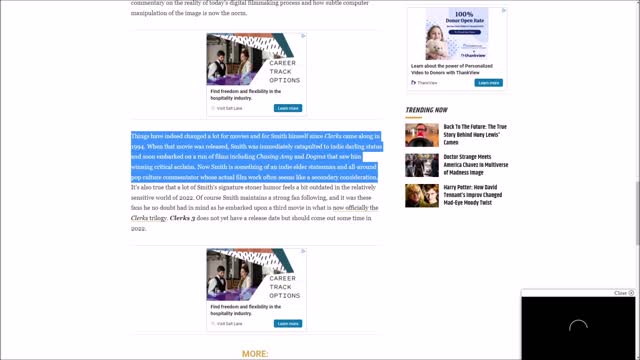Image resolution: width=640 pixels, height=360 pixels.
Task: Click the AdChoices icon on the lower Career Track ad
Action: pyautogui.click(x=303, y=251)
